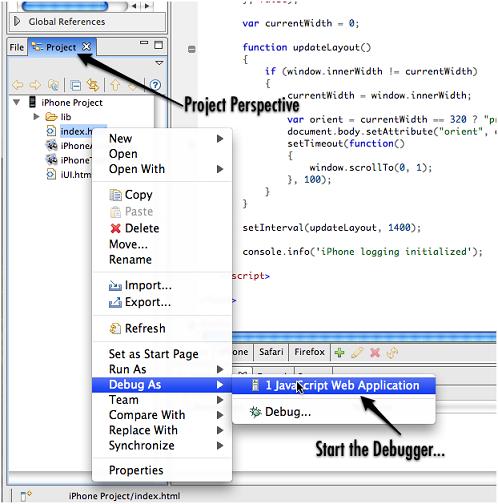Click the Forward arrow in Project toolbar

(35, 85)
